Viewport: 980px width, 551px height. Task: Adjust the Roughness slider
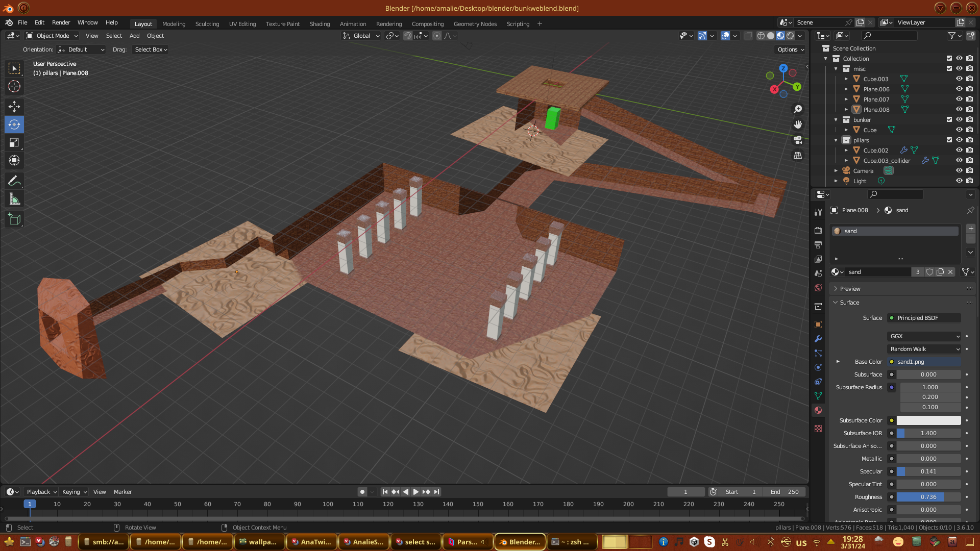click(928, 497)
